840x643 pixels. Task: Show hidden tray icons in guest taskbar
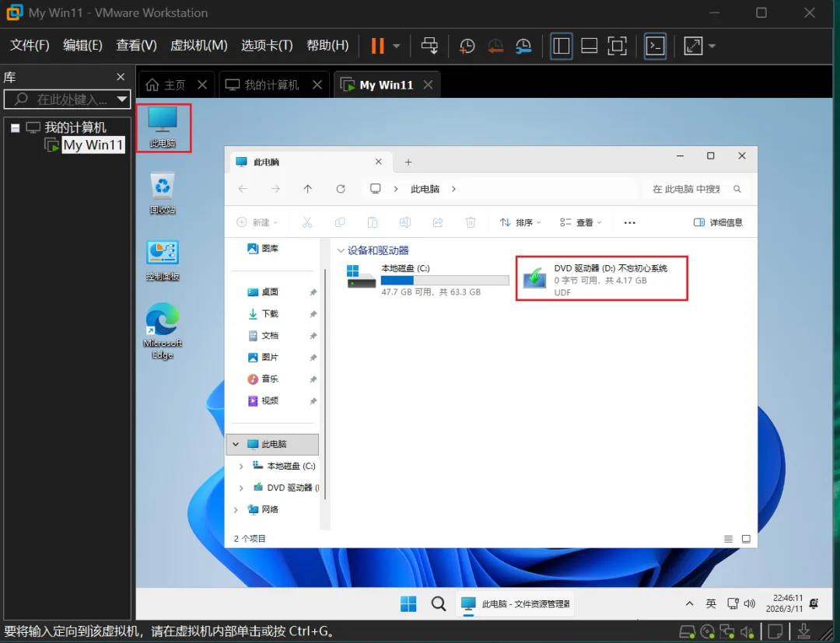coord(689,604)
